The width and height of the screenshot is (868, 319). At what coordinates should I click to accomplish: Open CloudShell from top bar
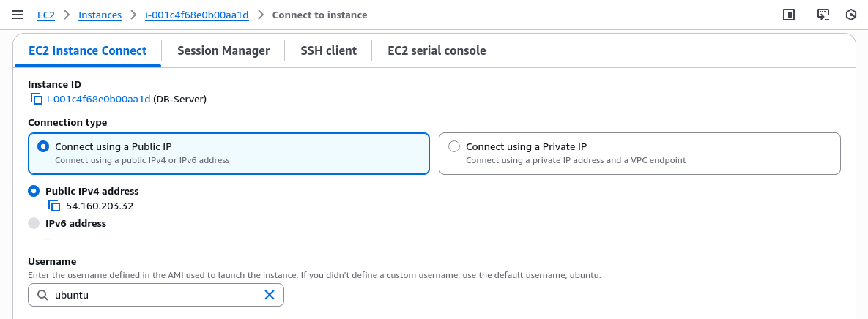pyautogui.click(x=823, y=15)
